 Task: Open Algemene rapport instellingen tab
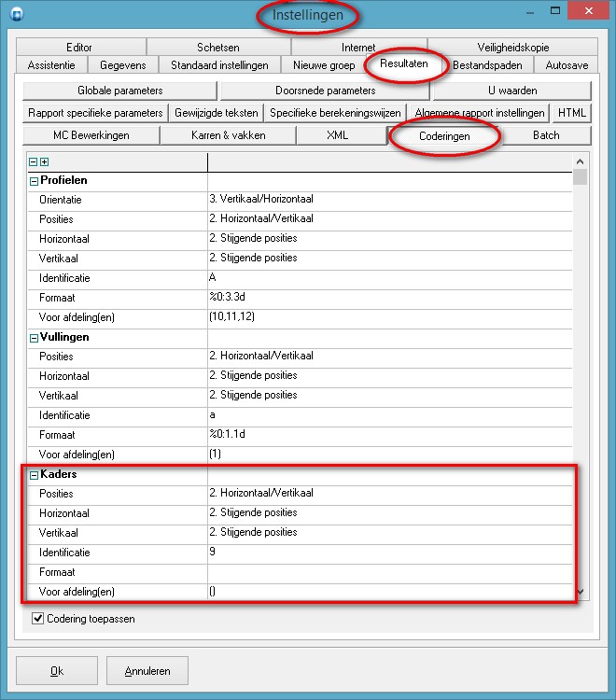click(480, 113)
